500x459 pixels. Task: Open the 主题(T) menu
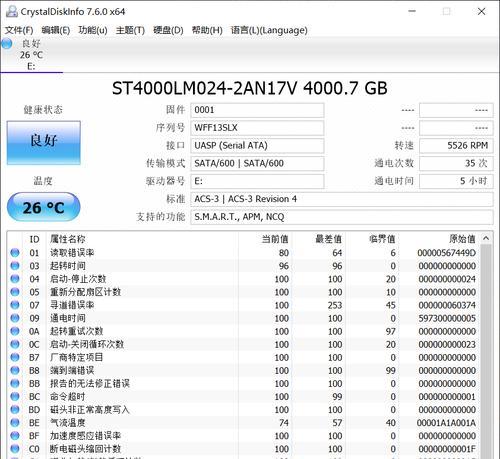[x=130, y=30]
